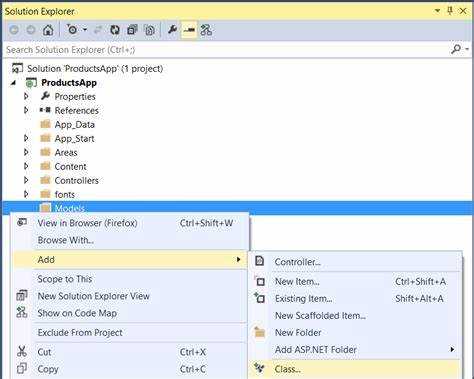
Task: Collapse the ProductsApp project node
Action: coord(13,83)
